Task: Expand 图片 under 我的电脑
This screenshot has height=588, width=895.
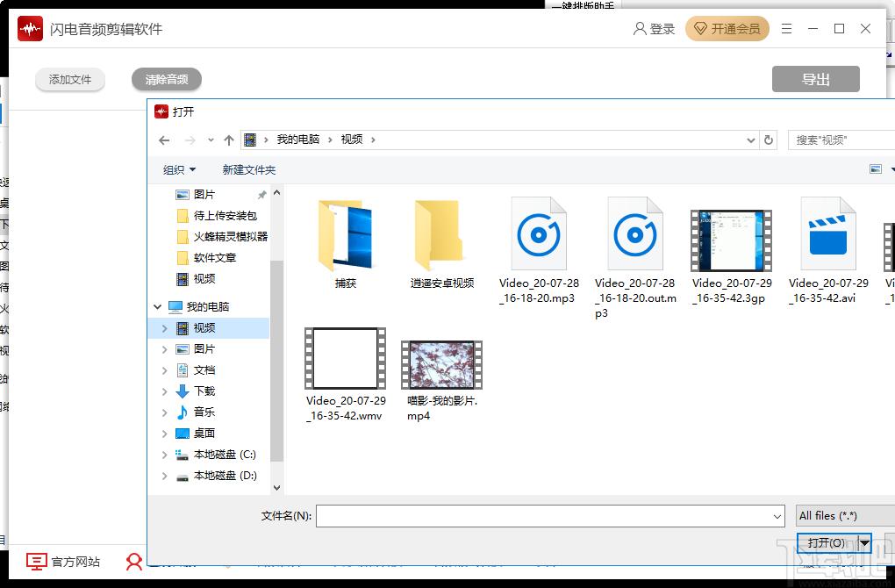Action: coord(164,349)
